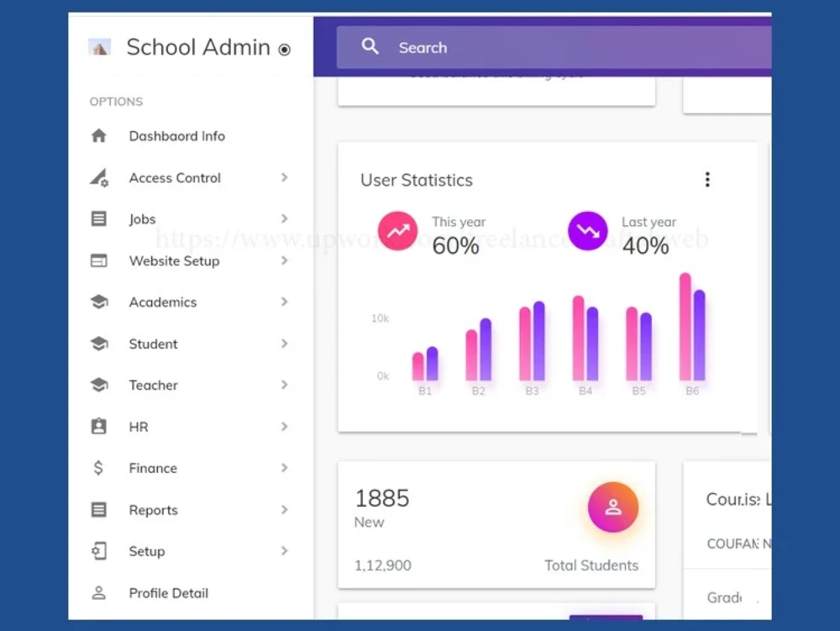The image size is (840, 631).
Task: Click the pink 'This year' trend icon
Action: 398,230
